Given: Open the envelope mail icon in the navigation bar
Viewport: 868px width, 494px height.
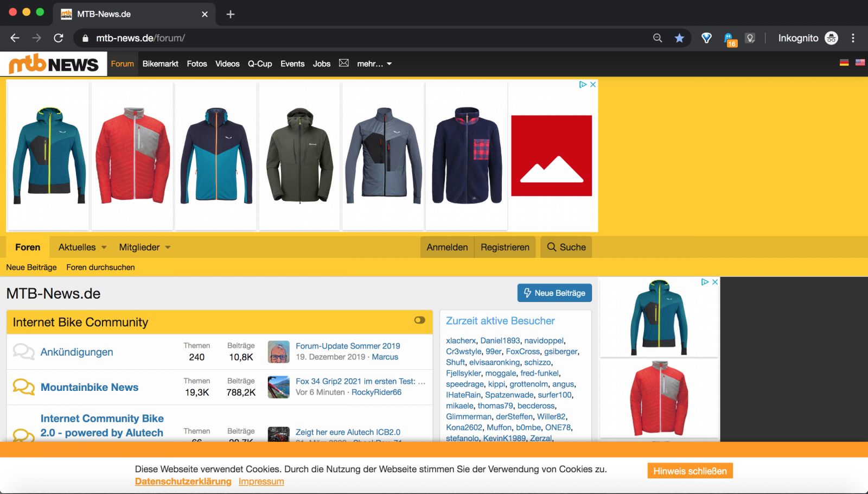Looking at the screenshot, I should click(x=344, y=63).
